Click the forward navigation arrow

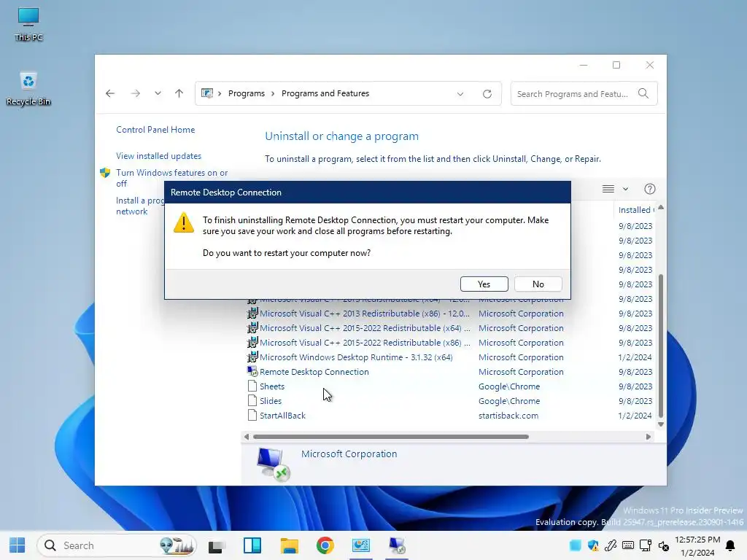coord(135,93)
